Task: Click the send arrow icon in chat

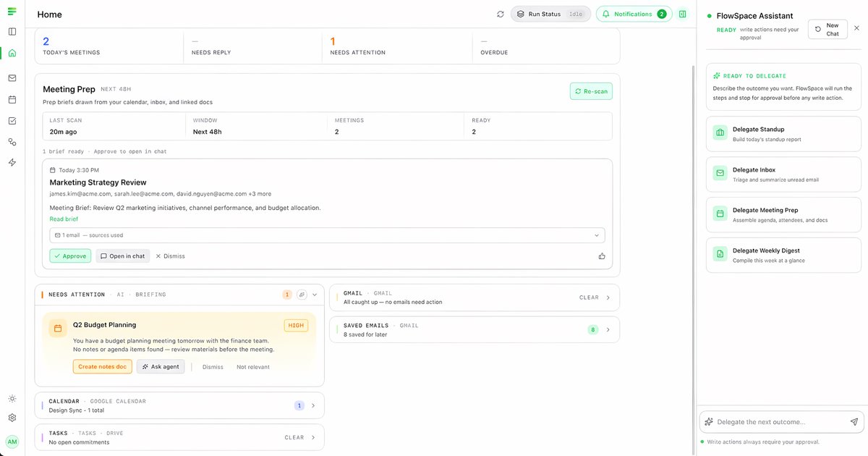Action: click(854, 422)
